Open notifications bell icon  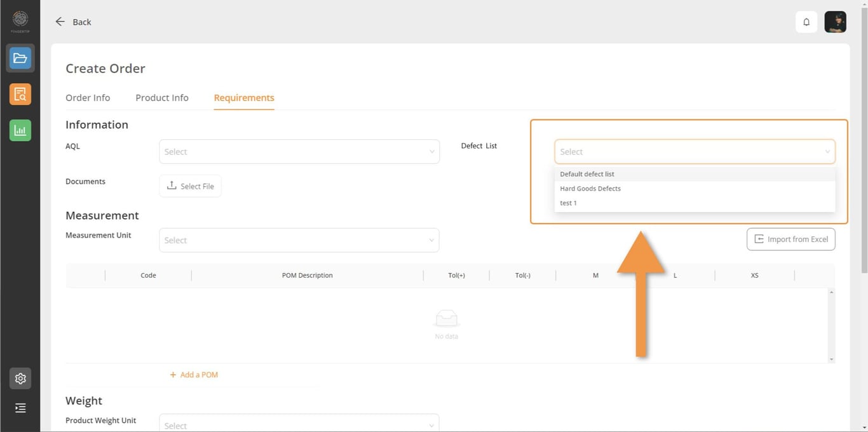806,22
